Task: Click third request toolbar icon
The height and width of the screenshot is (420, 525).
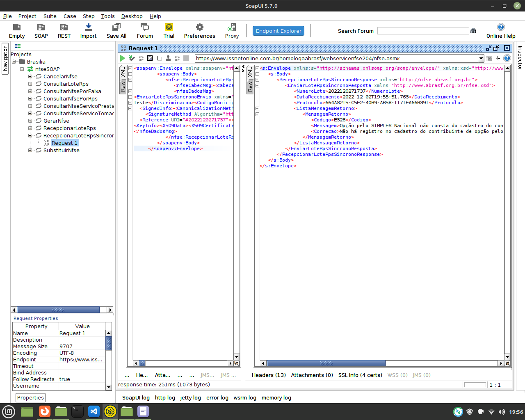Action: [x=141, y=58]
